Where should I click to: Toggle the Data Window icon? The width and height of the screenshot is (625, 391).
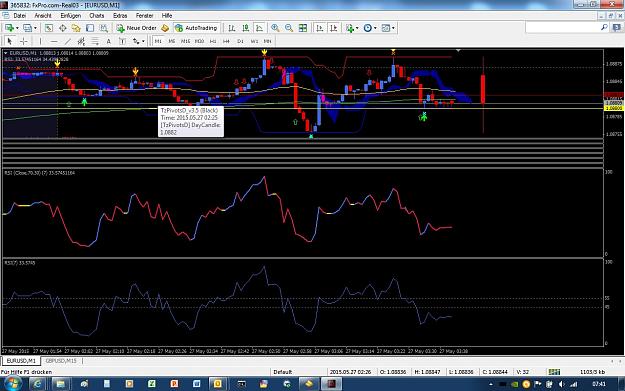pyautogui.click(x=63, y=28)
